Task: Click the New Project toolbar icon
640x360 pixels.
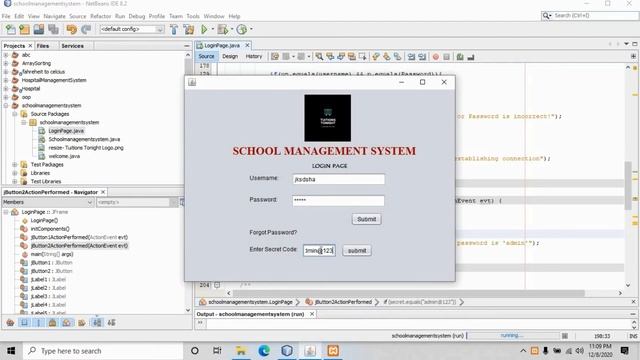Action: (x=24, y=29)
